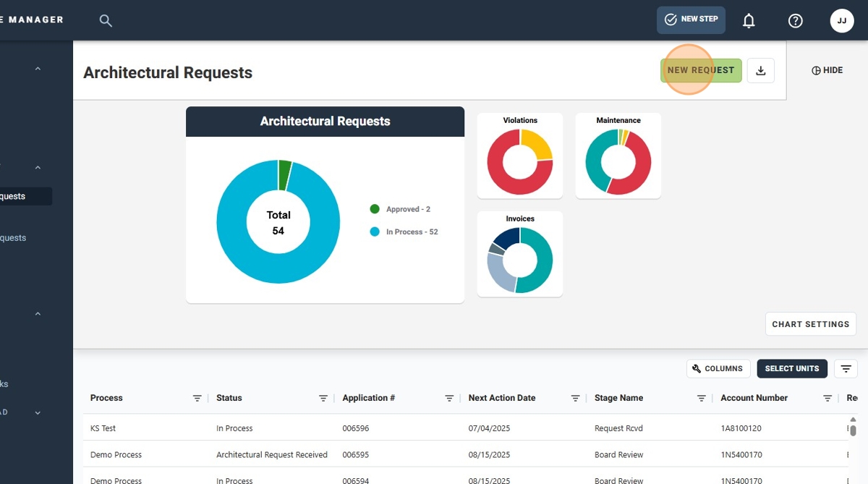868x484 pixels.
Task: Hide the charts panel
Action: (x=827, y=70)
